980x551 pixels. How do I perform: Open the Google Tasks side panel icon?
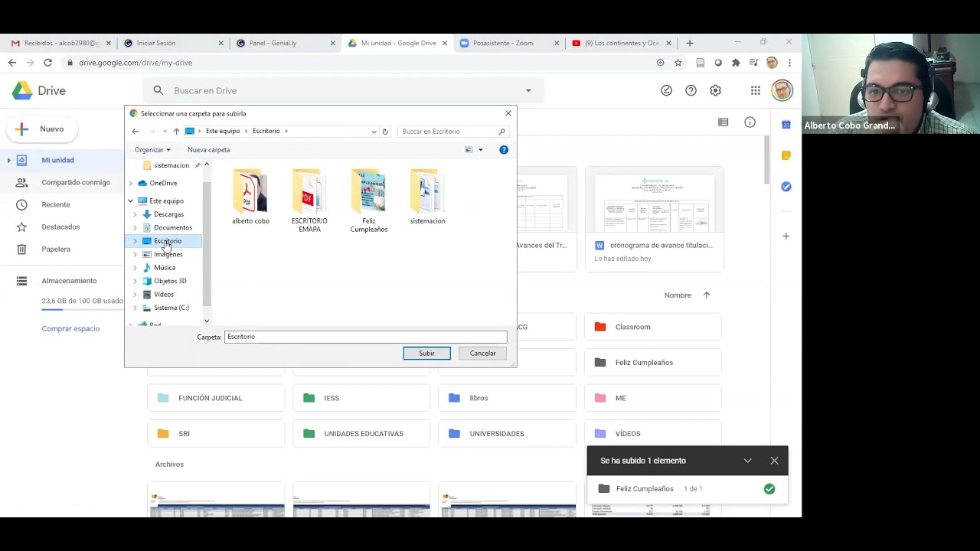[786, 187]
